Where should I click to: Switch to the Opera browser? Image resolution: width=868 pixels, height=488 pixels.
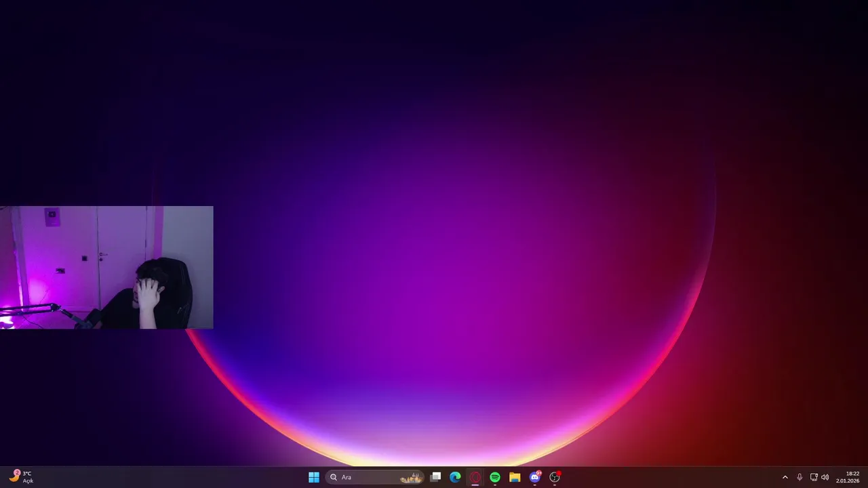(x=475, y=477)
